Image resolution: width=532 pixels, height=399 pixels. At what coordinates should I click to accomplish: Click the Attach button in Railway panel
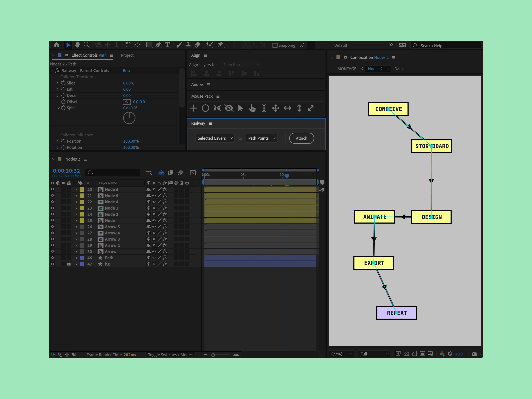pyautogui.click(x=301, y=138)
